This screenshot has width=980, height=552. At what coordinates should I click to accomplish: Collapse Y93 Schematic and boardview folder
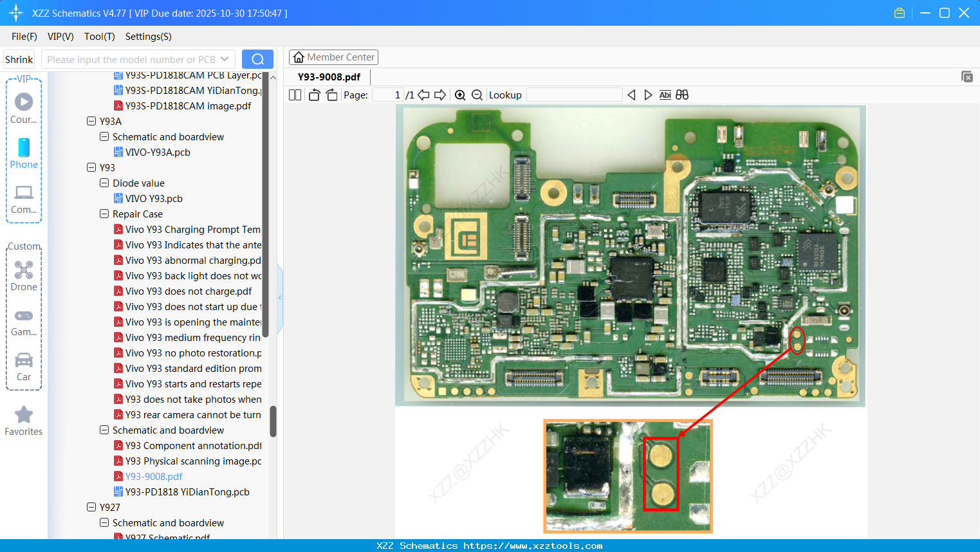tap(104, 430)
